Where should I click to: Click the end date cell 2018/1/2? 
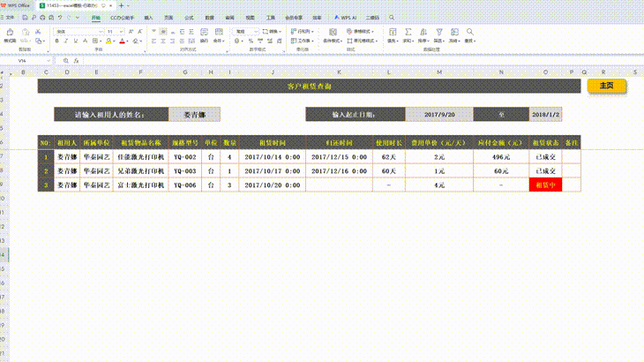545,115
